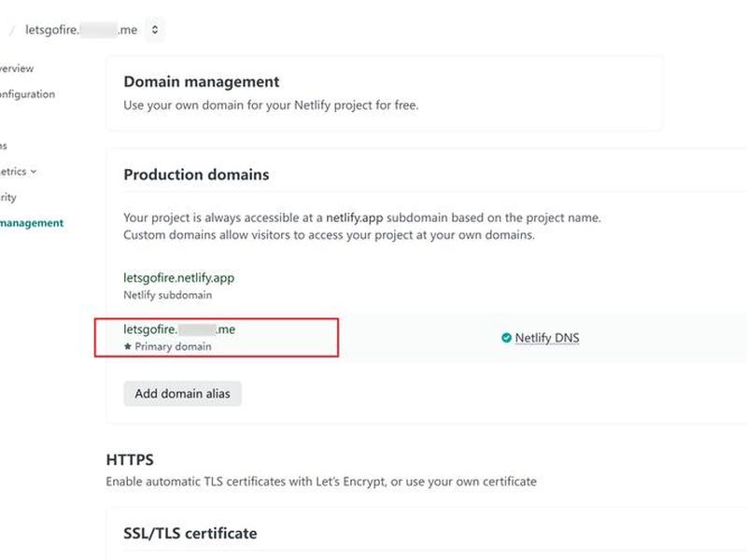
Task: Click the Enable automatic TLS certificates text
Action: tap(321, 482)
